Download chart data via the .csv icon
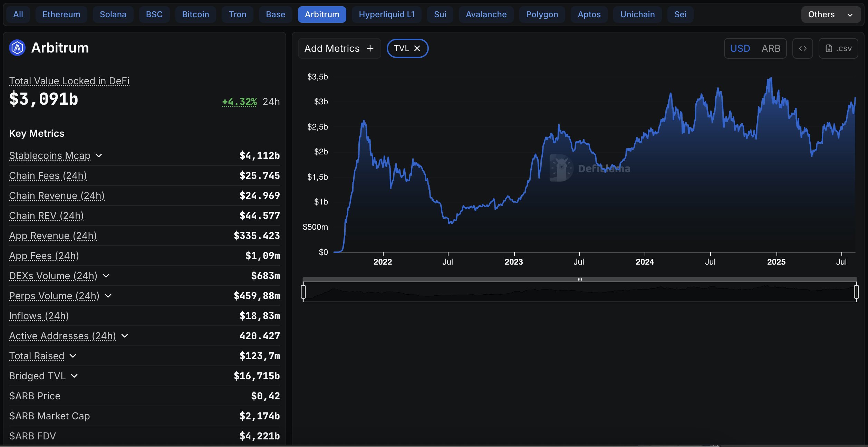 coord(838,48)
